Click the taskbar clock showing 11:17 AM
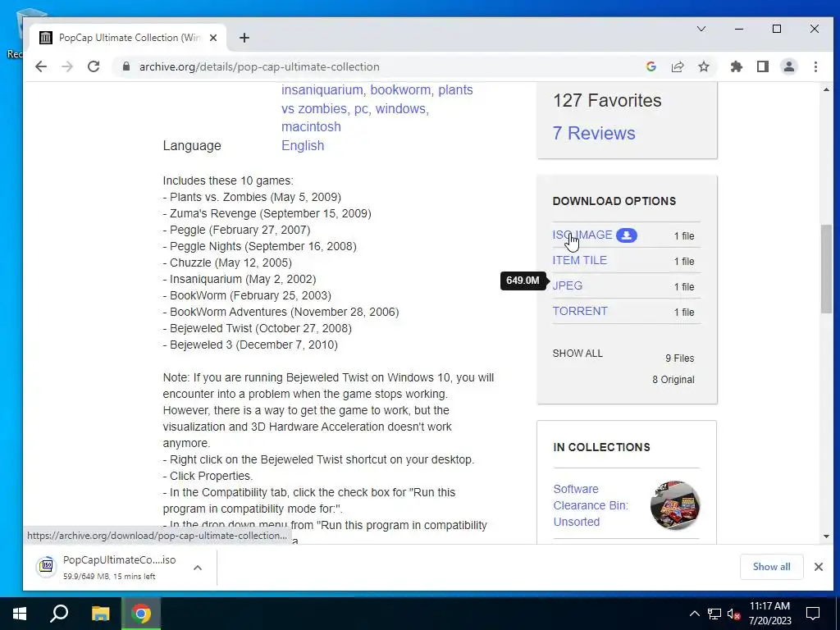Image resolution: width=840 pixels, height=630 pixels. [769, 614]
